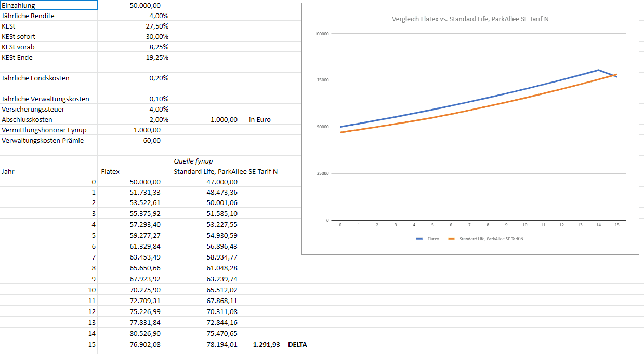
Task: Select the 61.048,28 cell
Action: tap(208, 268)
